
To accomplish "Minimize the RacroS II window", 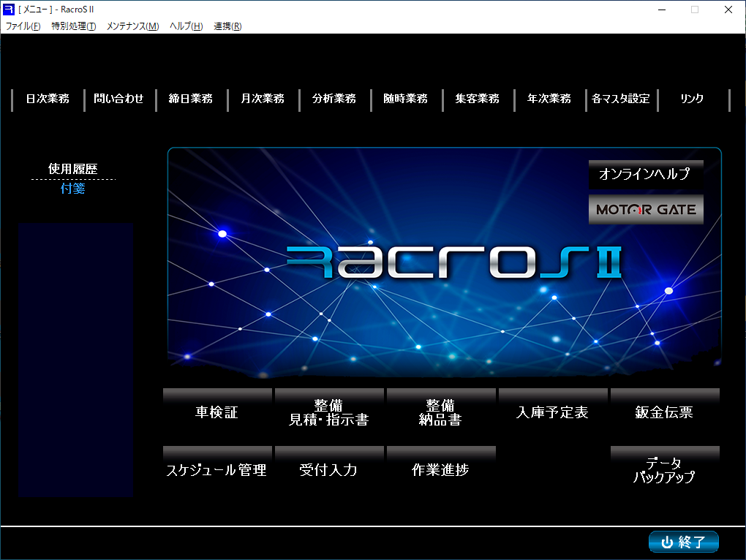I will (662, 10).
